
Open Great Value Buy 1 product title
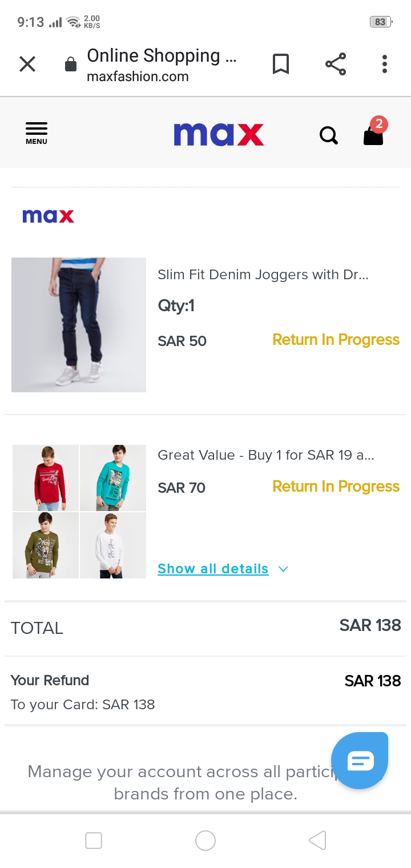click(x=266, y=455)
